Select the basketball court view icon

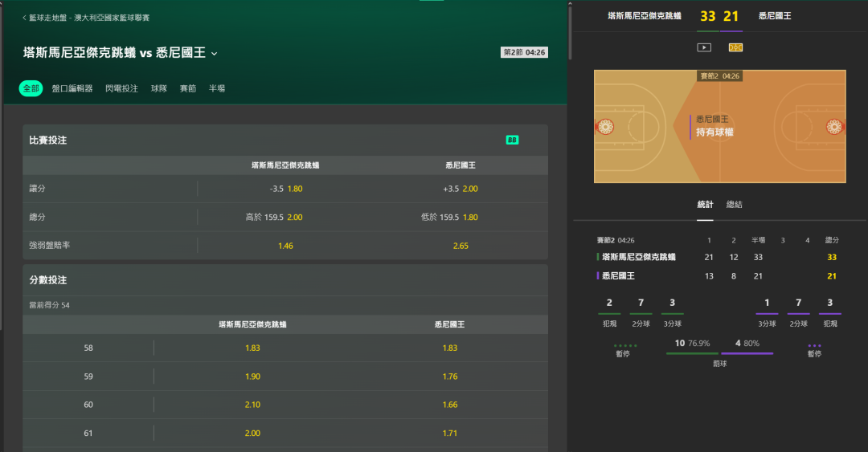pos(735,47)
